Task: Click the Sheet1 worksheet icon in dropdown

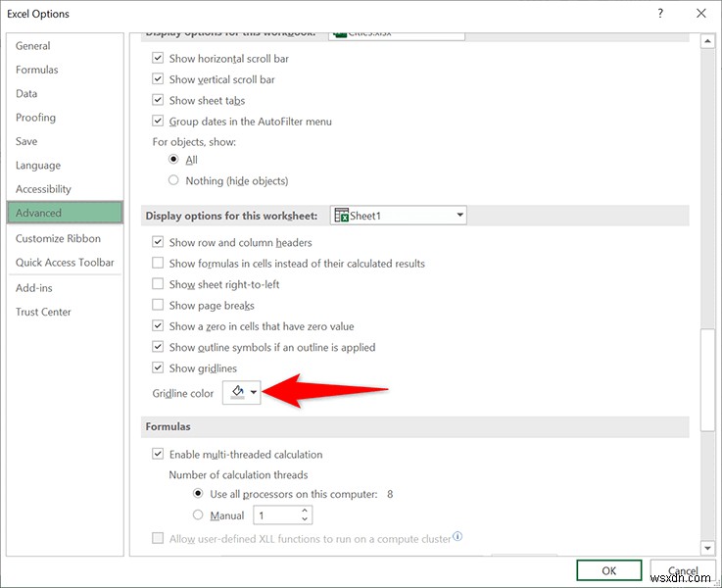Action: tap(342, 215)
